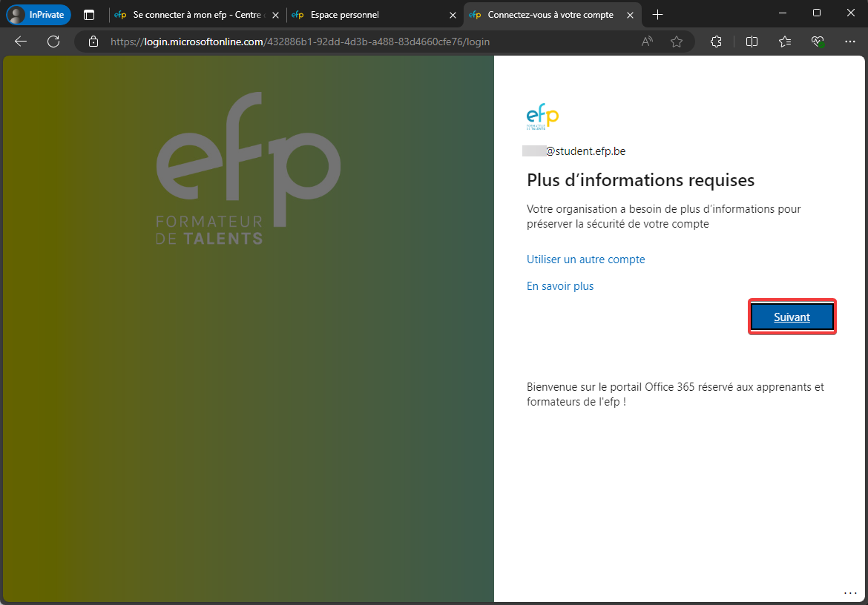868x605 pixels.
Task: Close the browser window
Action: pos(851,13)
